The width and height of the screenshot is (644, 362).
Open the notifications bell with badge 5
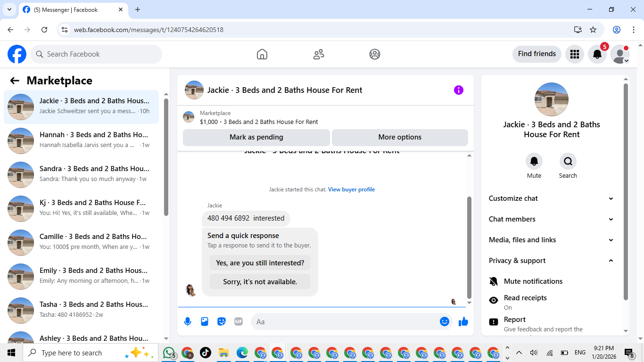[x=597, y=54]
